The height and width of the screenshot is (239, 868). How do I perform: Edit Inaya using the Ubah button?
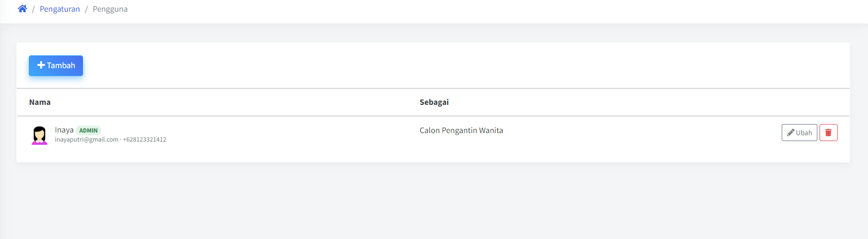[799, 133]
